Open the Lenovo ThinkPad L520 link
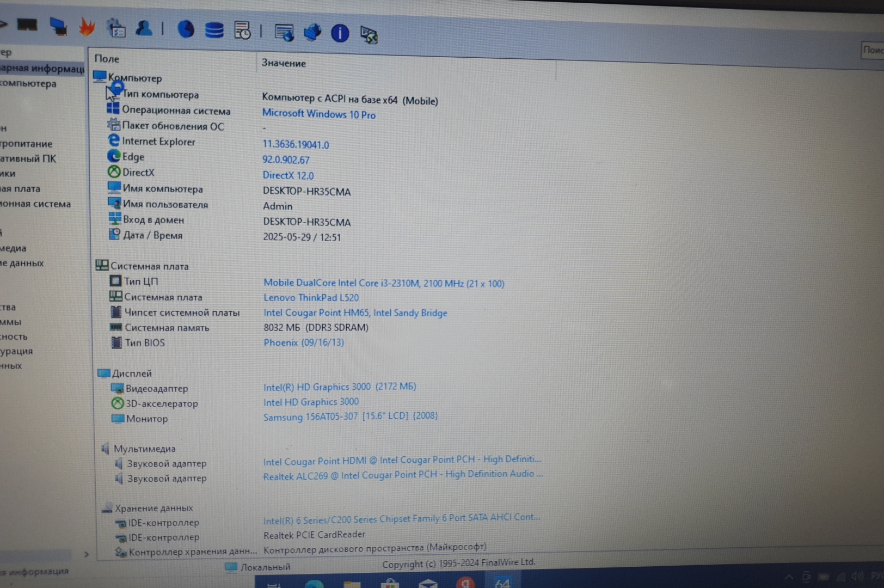Viewport: 884px width, 588px height. (311, 298)
